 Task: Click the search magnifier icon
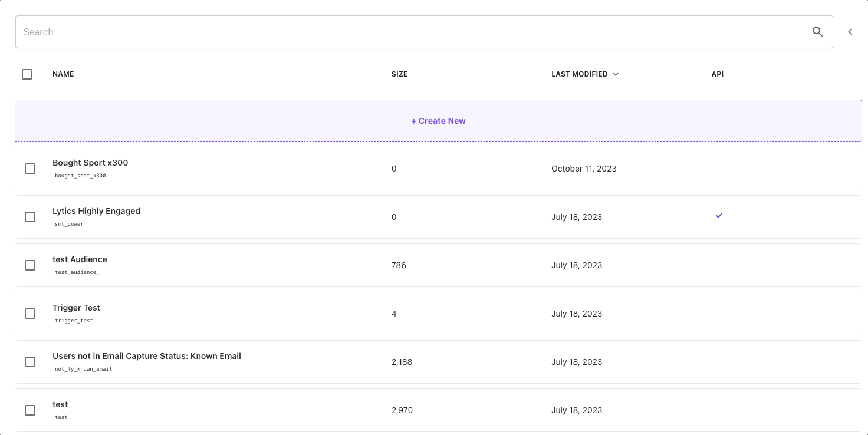click(x=817, y=32)
